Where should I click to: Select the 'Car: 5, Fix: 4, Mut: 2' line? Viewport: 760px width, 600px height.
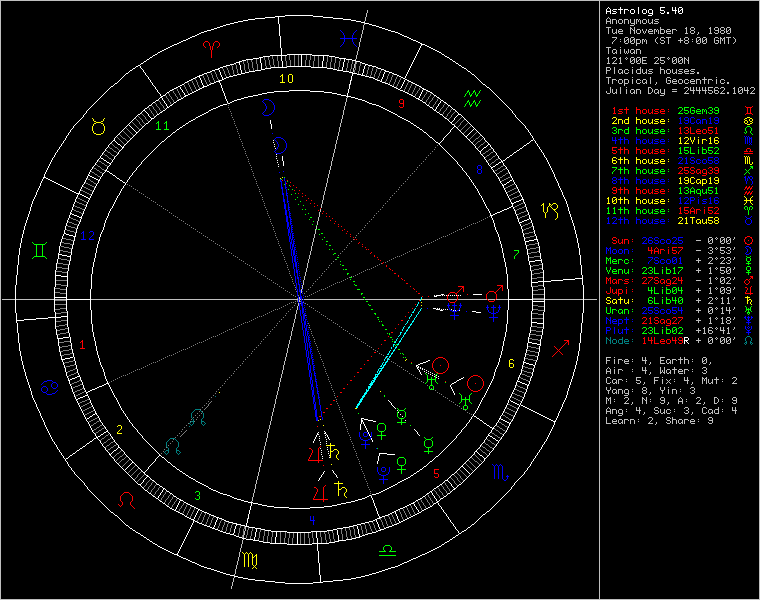click(671, 381)
